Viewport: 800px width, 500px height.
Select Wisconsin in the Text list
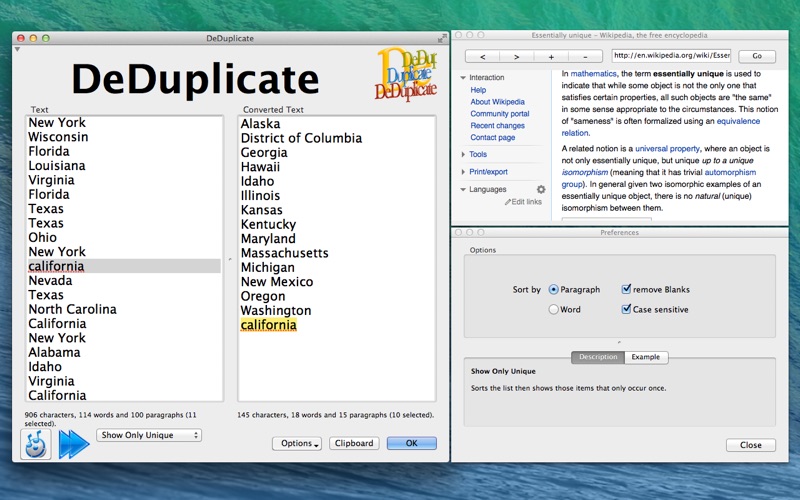(58, 137)
